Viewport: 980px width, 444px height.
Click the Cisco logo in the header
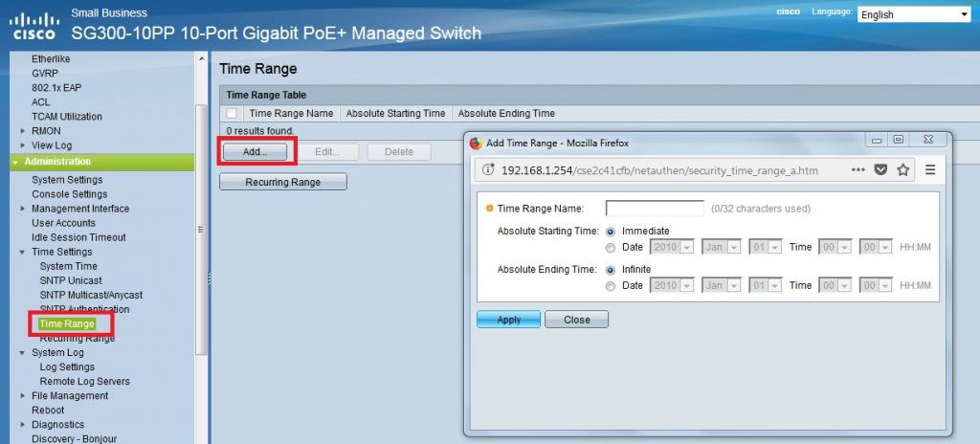point(34,26)
